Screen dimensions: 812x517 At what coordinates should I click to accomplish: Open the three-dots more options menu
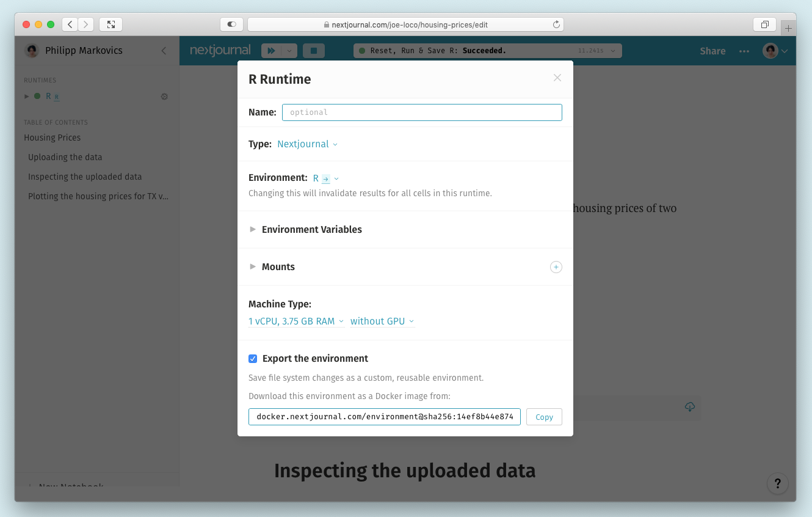coord(744,51)
